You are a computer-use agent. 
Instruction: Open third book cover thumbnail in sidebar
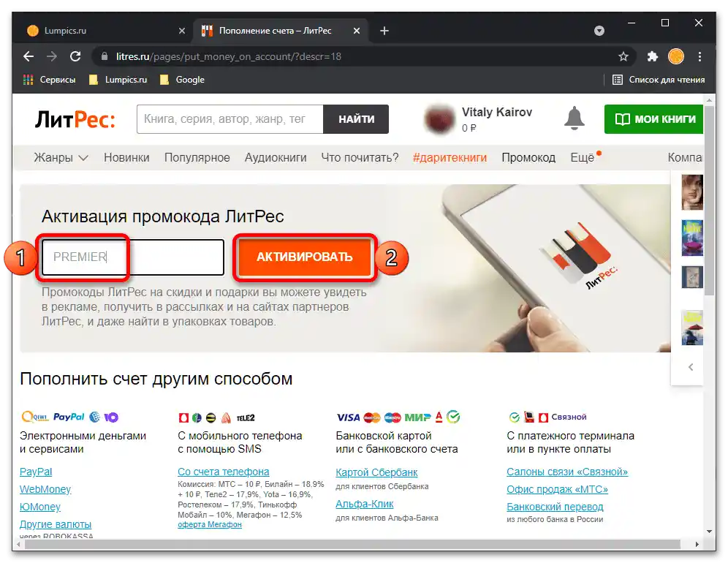(691, 277)
